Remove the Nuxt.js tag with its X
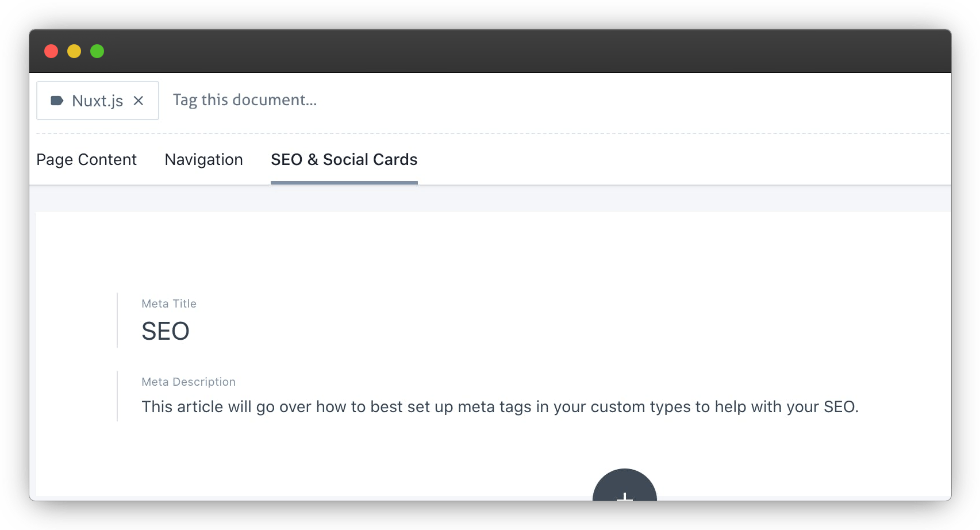The image size is (980, 530). [139, 101]
